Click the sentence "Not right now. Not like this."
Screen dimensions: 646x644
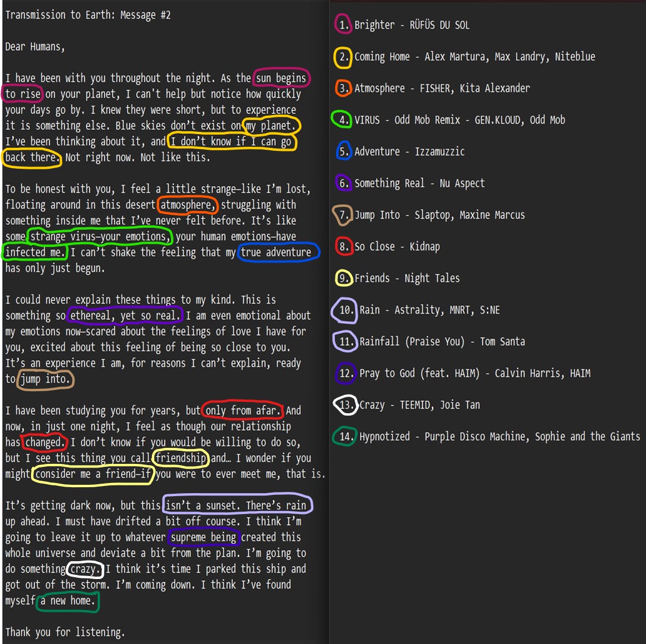coord(138,157)
